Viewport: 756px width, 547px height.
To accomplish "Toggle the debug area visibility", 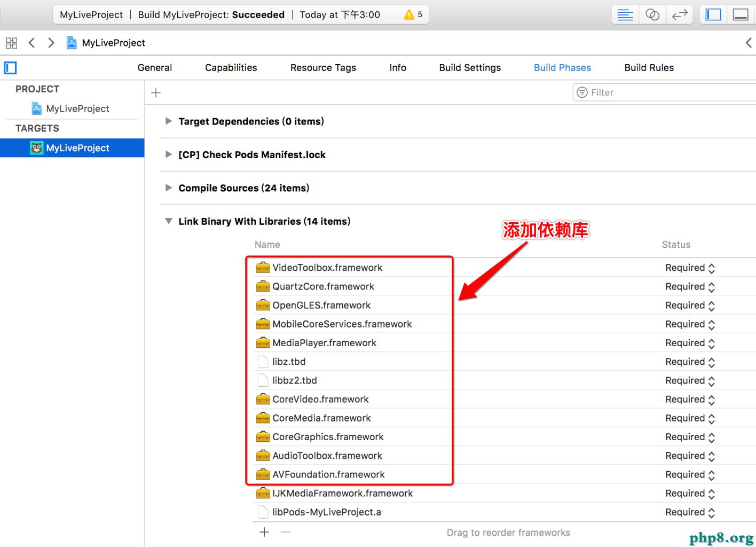I will tap(741, 15).
